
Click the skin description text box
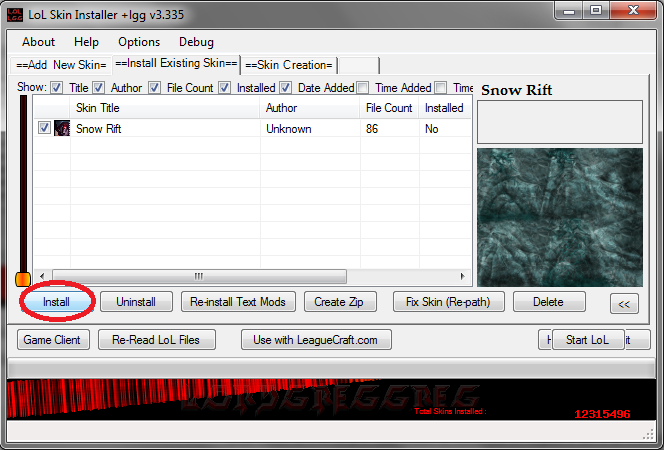tap(560, 122)
